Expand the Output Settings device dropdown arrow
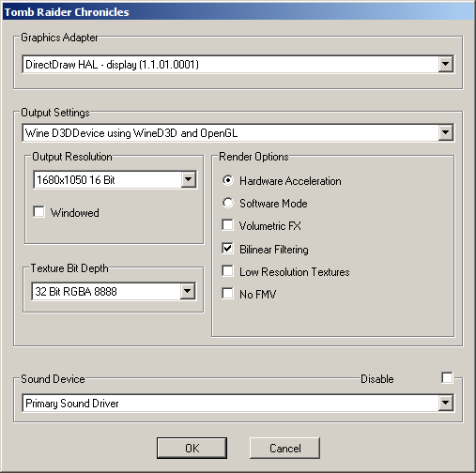 tap(446, 132)
